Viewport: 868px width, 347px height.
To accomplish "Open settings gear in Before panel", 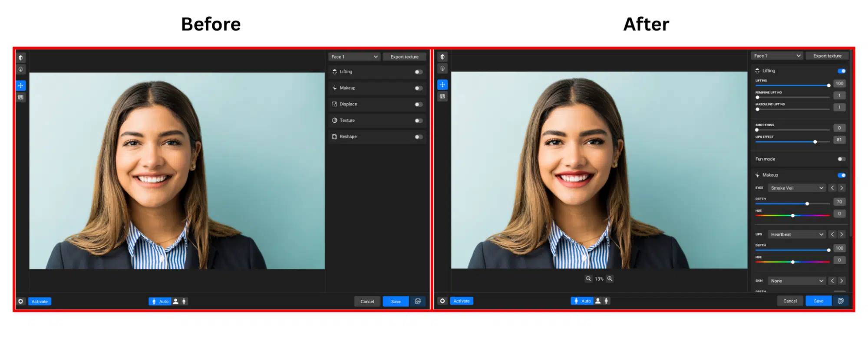I will point(21,301).
